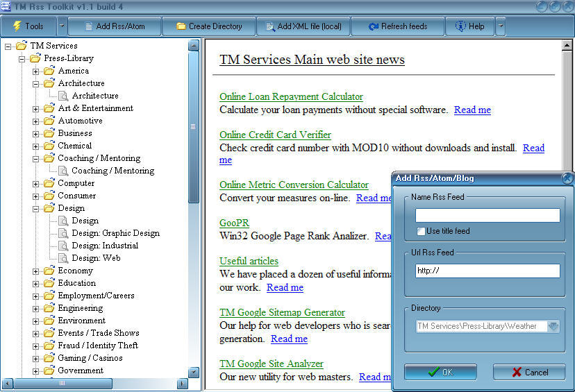Click the TM Rss Toolkit title bar icon
Screen dimensions: 575x392
[5, 6]
